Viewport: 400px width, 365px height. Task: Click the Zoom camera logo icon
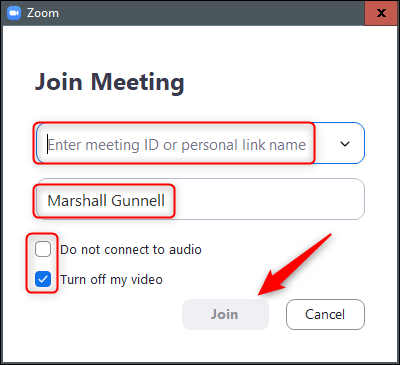[14, 13]
